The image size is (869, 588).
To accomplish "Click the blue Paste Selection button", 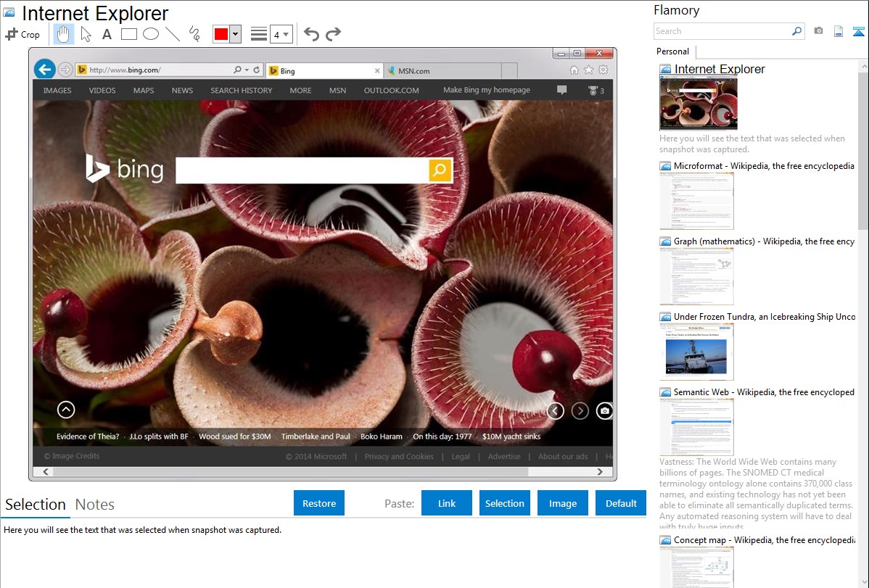I will [504, 503].
